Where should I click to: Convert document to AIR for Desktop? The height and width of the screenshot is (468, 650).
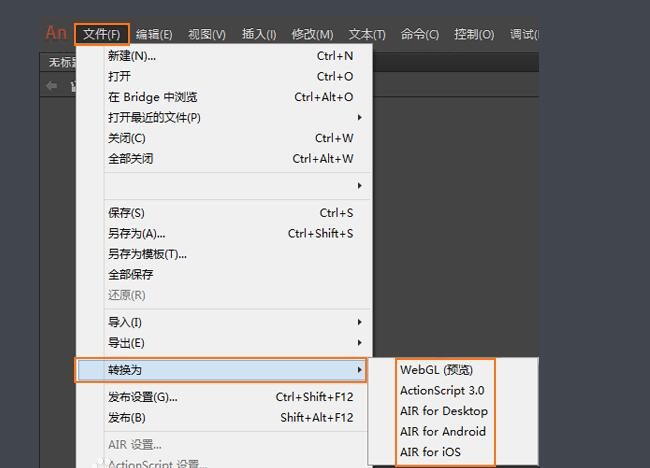pos(453,411)
